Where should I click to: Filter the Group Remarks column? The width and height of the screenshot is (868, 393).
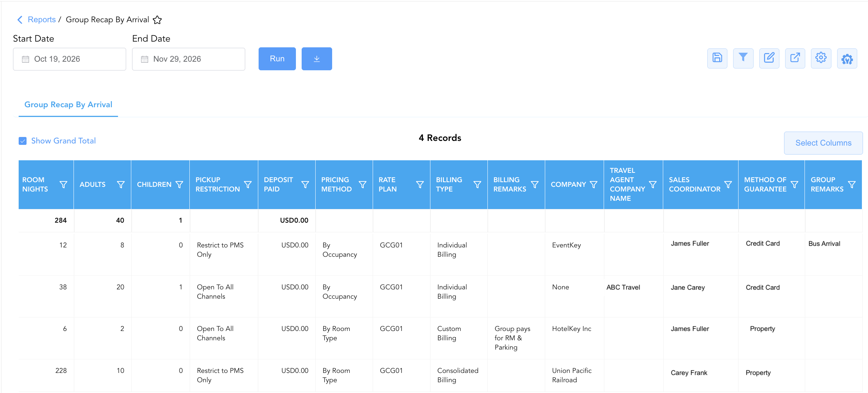[852, 184]
